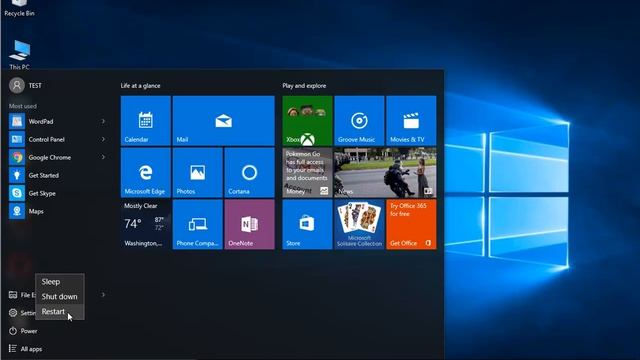Open File Explorer entry

pyautogui.click(x=22, y=295)
